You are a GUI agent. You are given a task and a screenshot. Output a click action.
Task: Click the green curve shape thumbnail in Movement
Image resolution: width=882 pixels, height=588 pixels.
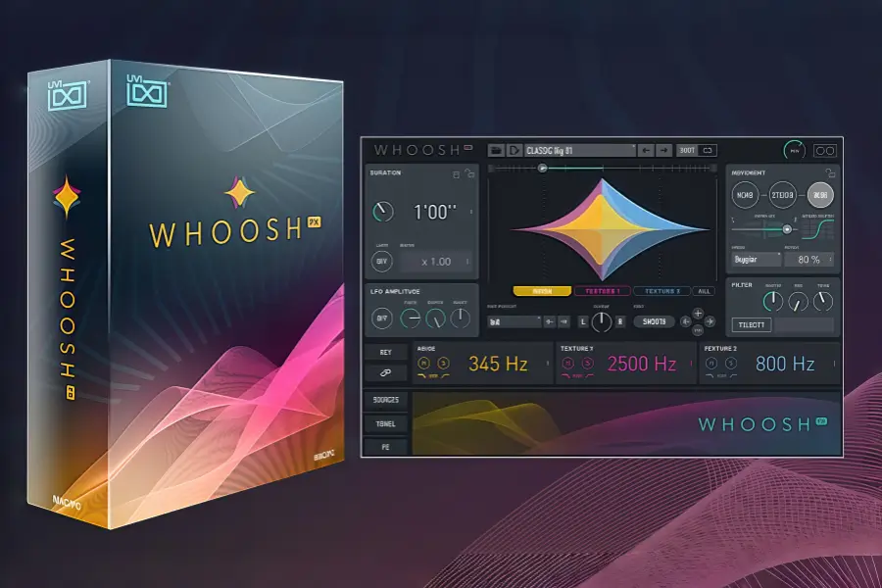point(818,229)
